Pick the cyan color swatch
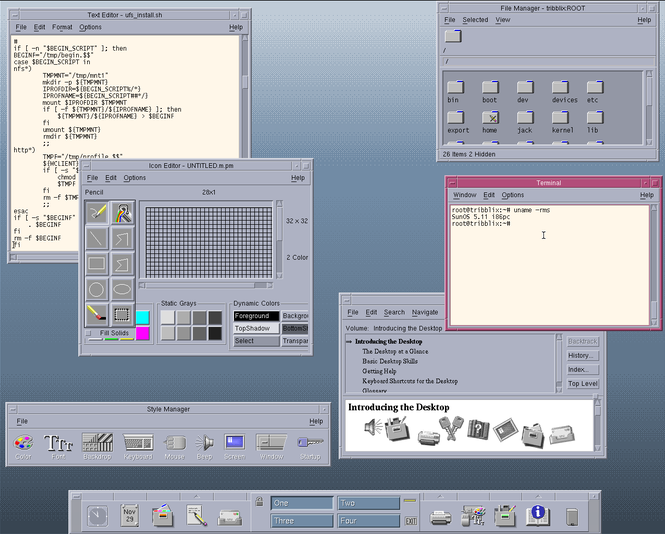 tap(142, 317)
